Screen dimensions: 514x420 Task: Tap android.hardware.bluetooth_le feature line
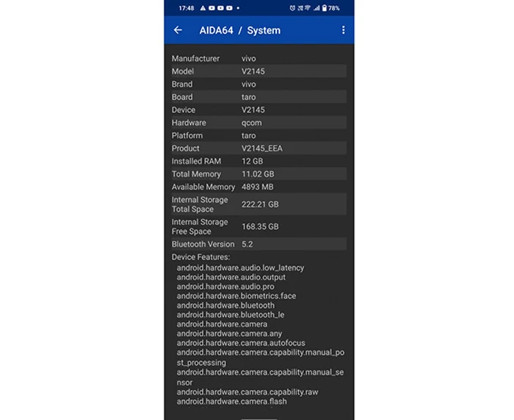(x=231, y=315)
